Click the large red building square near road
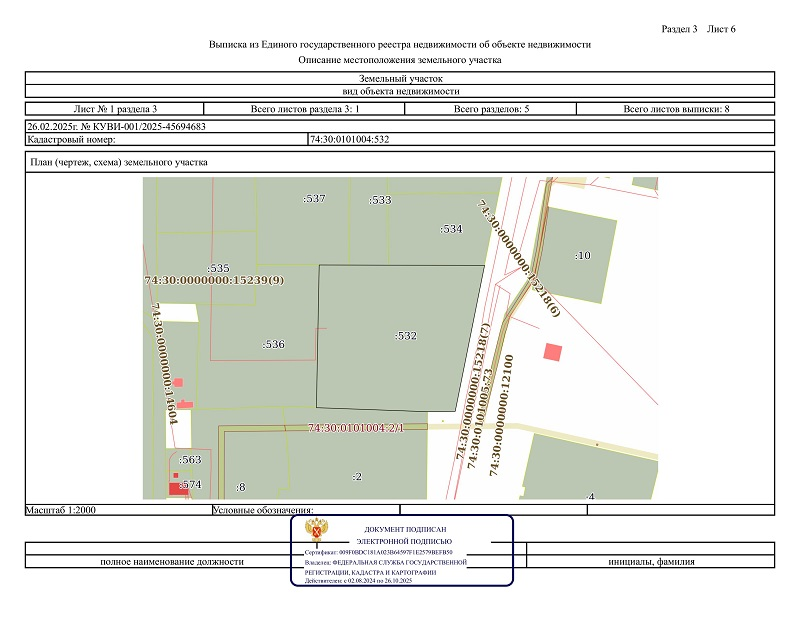800x618 pixels. [x=551, y=352]
